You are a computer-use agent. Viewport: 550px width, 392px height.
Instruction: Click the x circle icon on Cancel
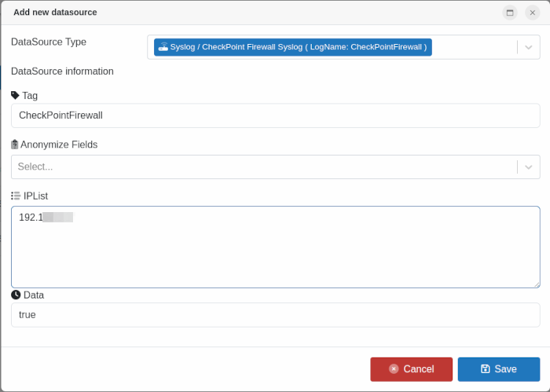394,369
